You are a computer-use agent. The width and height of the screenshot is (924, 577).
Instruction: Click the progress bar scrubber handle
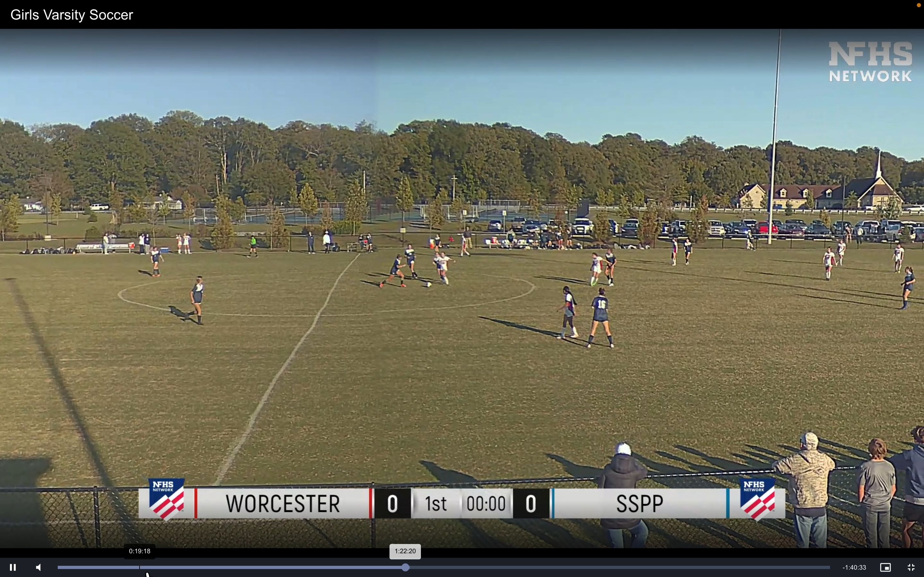coord(406,567)
